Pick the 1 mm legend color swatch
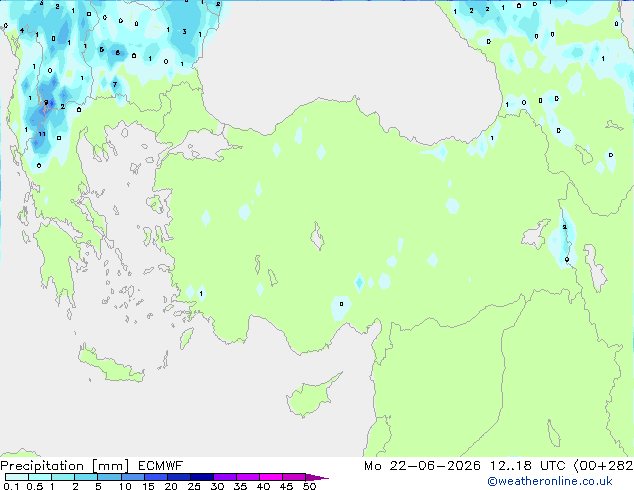Image resolution: width=634 pixels, height=490 pixels. pyautogui.click(x=63, y=477)
